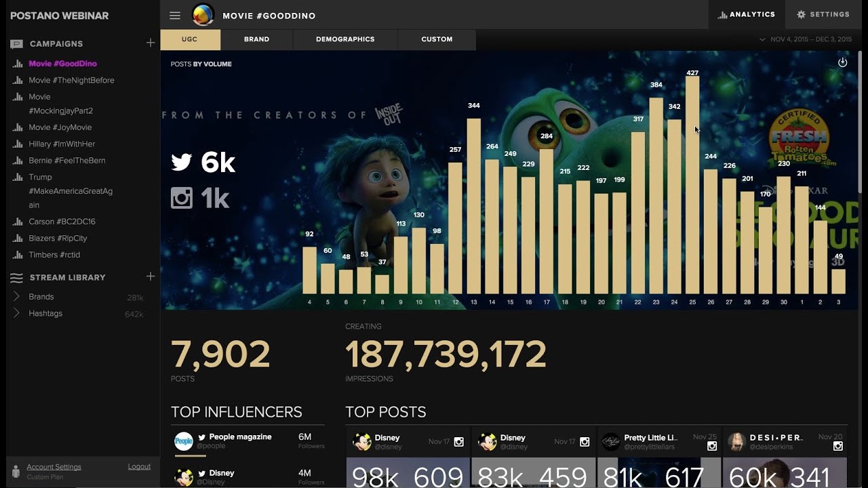Open Trump #MakeAmericaGreatAgain campaign
The image size is (868, 488).
(71, 191)
